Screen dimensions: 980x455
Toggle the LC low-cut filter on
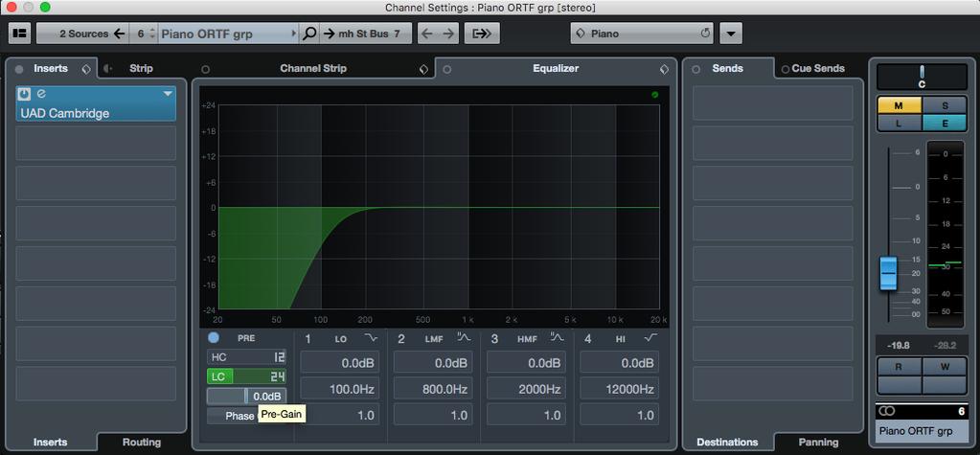coord(217,376)
